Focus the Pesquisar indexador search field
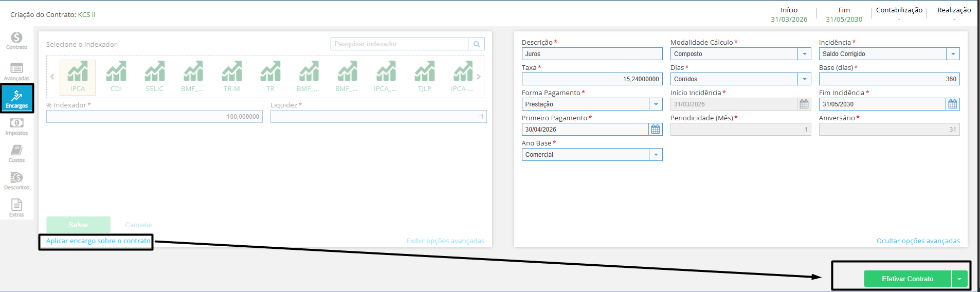Screen dimensions: 980x292 (400, 44)
